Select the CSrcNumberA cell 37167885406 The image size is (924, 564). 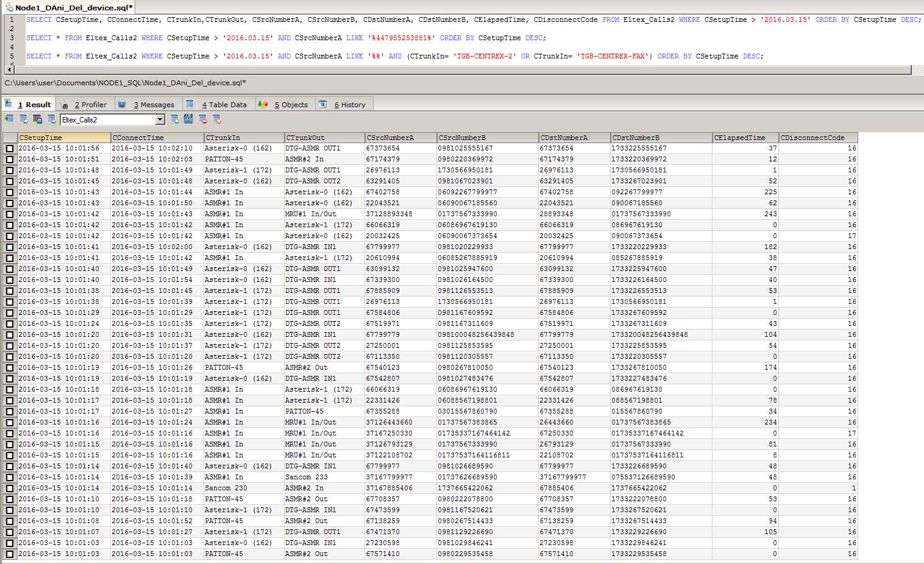(400, 488)
